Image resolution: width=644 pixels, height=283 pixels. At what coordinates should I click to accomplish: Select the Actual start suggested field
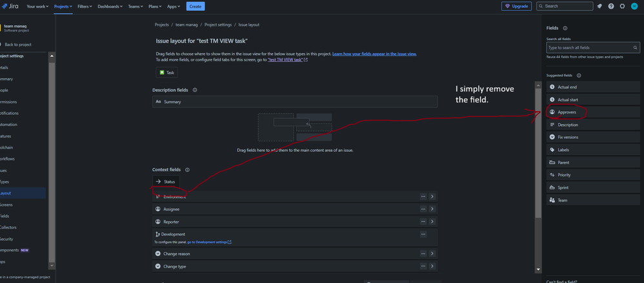coord(593,100)
